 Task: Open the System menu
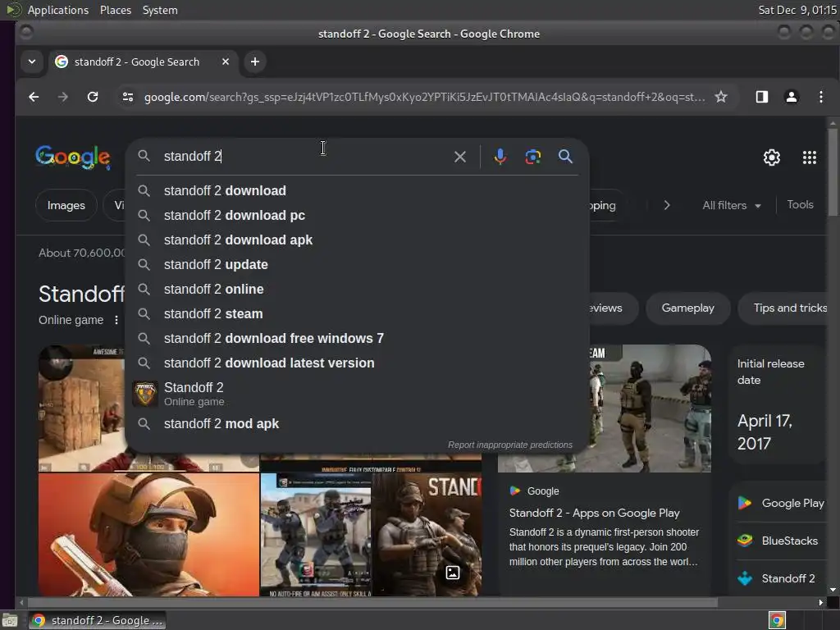click(160, 10)
